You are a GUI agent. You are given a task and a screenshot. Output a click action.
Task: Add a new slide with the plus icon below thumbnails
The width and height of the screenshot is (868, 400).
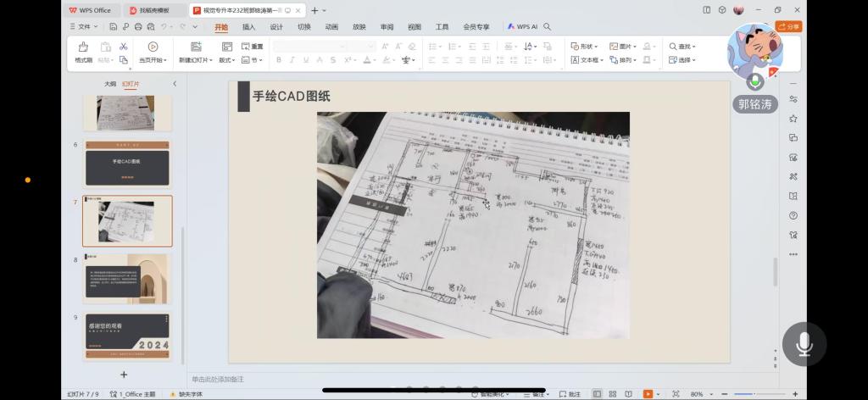coord(124,374)
